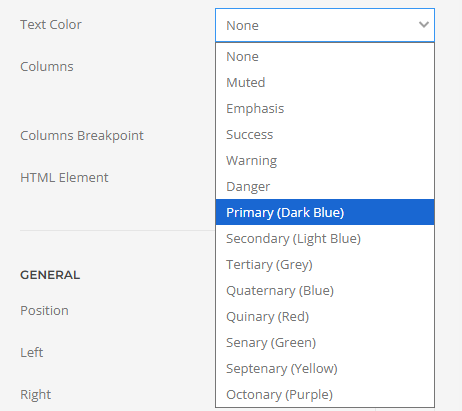Pick Tertiary (Grey) from dropdown
Viewport: 462px width, 411px height.
[325, 265]
